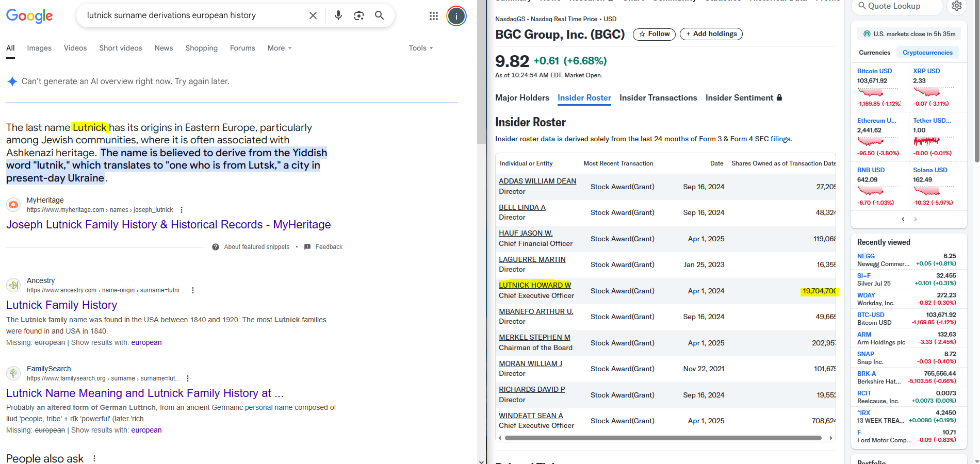Click the Add holdings button
980x464 pixels.
pyautogui.click(x=711, y=34)
